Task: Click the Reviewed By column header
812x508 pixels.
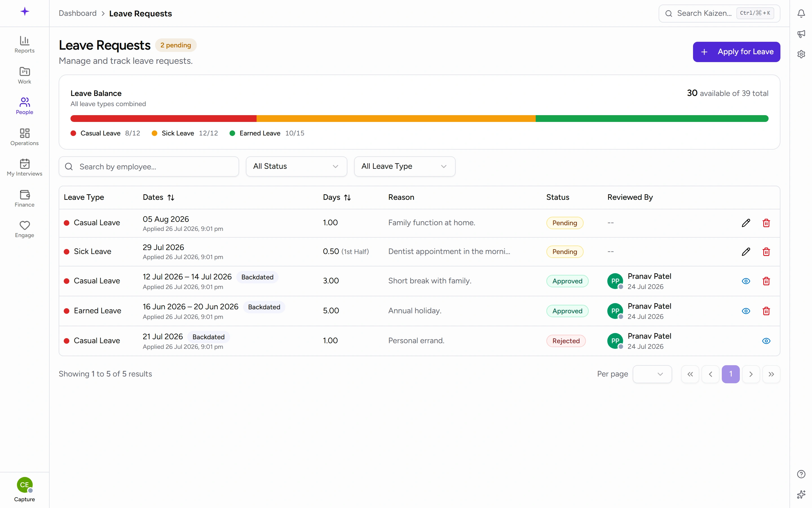Action: [630, 197]
